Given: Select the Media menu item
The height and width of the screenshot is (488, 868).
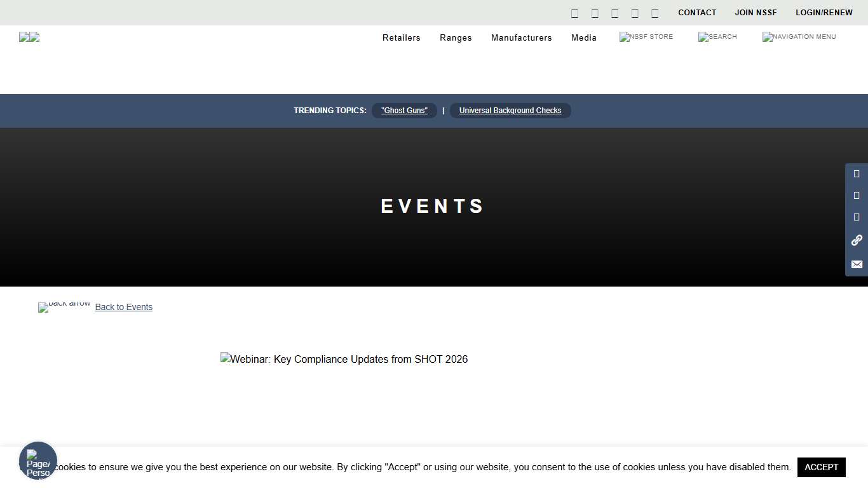Looking at the screenshot, I should 583,37.
